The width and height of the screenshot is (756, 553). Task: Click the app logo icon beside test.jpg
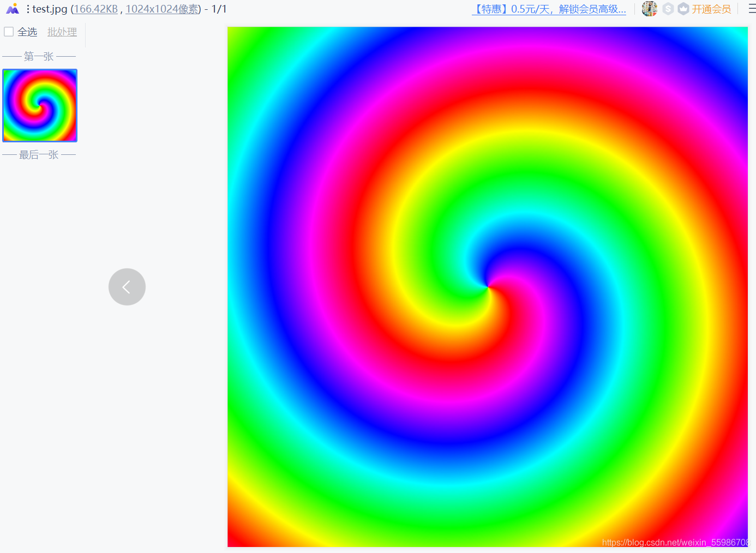(13, 9)
